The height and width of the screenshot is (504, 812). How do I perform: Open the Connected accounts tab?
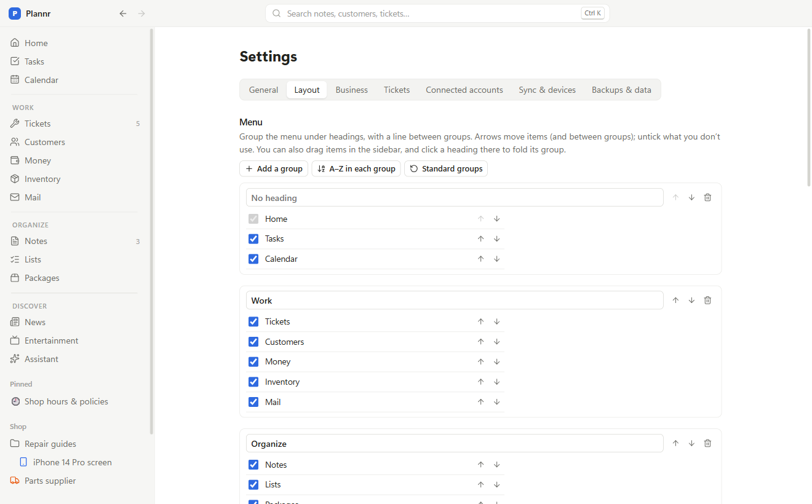tap(464, 90)
